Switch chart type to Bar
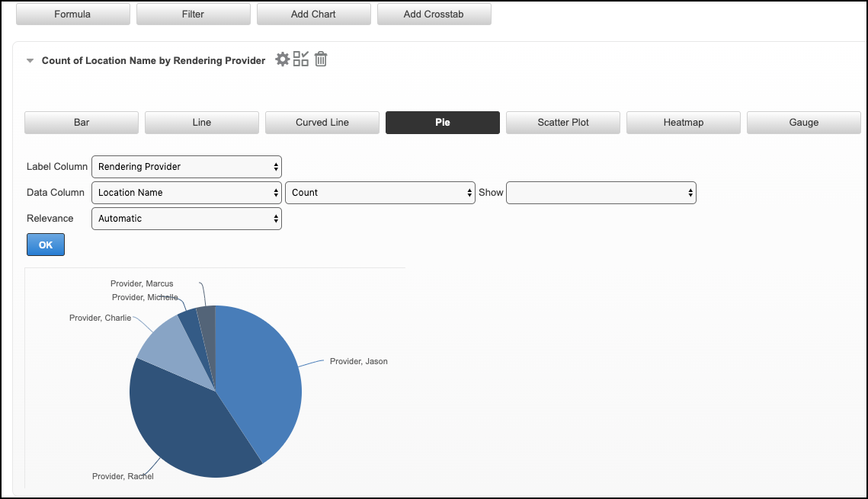This screenshot has width=868, height=499. coord(82,123)
